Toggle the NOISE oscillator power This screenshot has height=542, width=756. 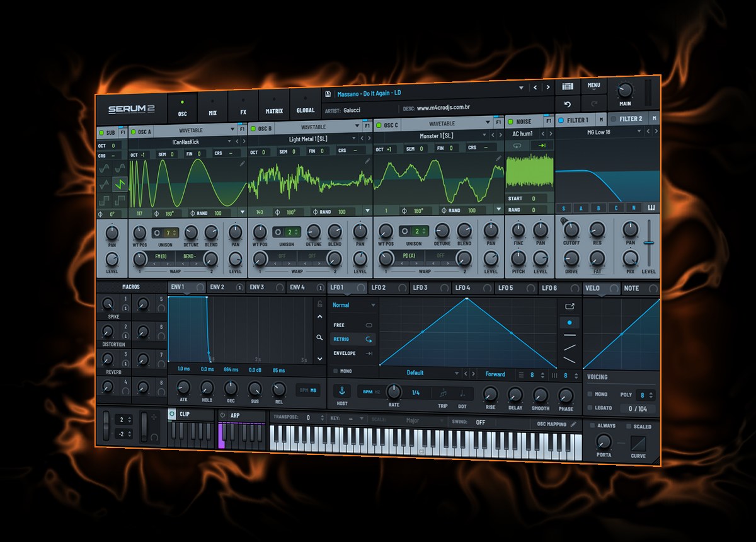pyautogui.click(x=512, y=122)
